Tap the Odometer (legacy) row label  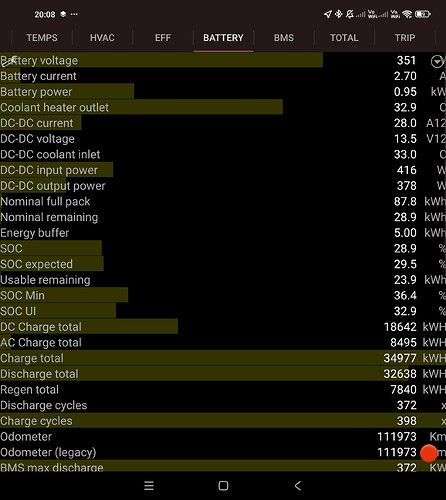click(48, 453)
